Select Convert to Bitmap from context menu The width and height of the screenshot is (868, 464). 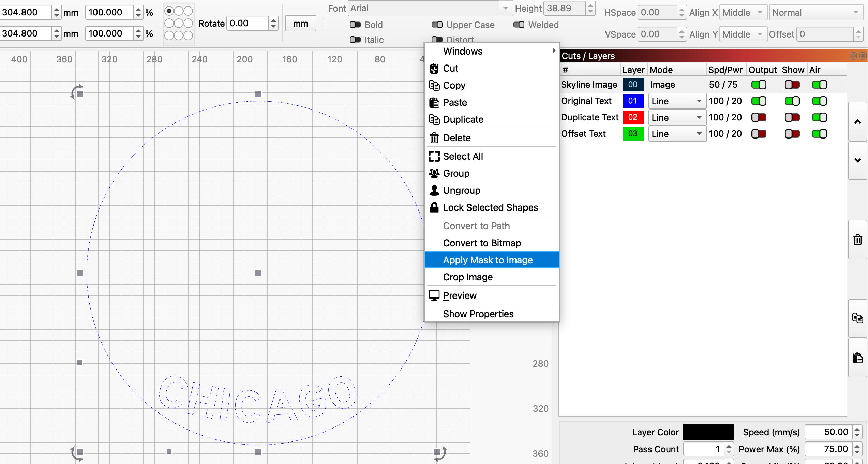482,243
